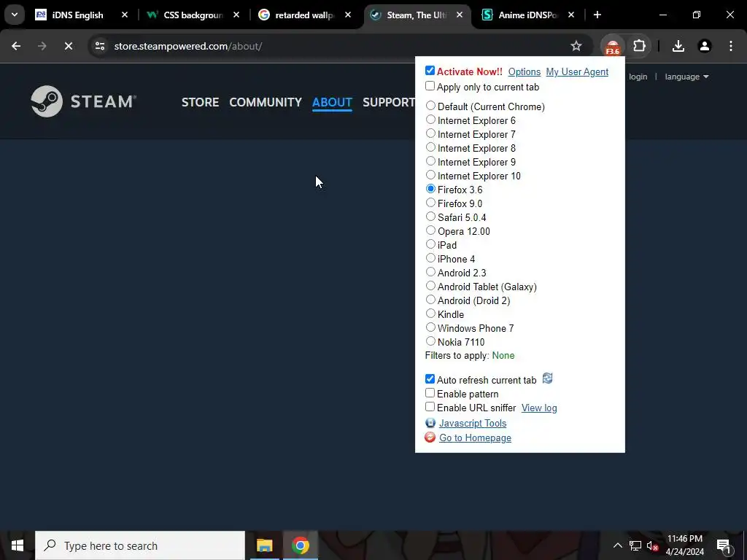Click refresh icon beside Auto refresh current tab
Screen dimensions: 747x560
[547, 378]
